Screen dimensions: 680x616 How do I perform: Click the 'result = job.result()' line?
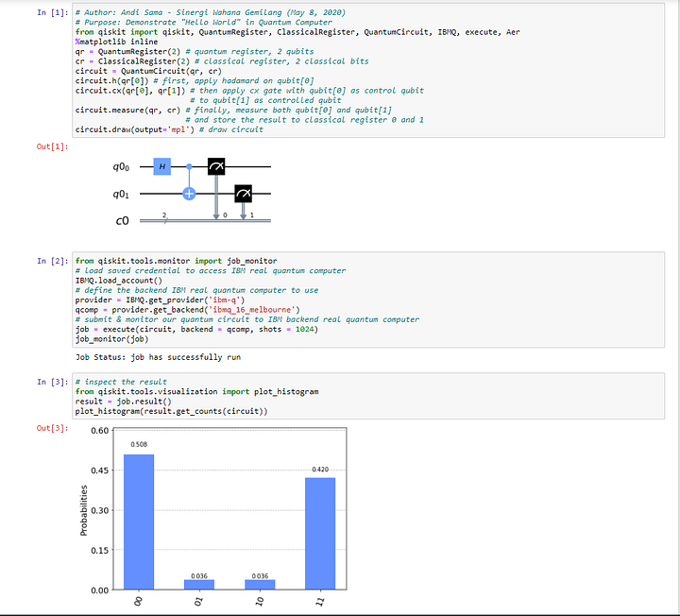click(123, 402)
